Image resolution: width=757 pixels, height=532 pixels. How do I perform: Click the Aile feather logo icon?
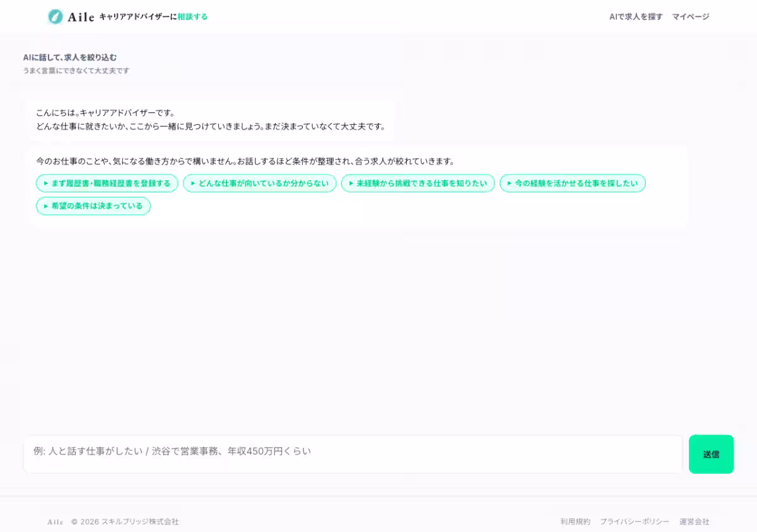click(56, 16)
